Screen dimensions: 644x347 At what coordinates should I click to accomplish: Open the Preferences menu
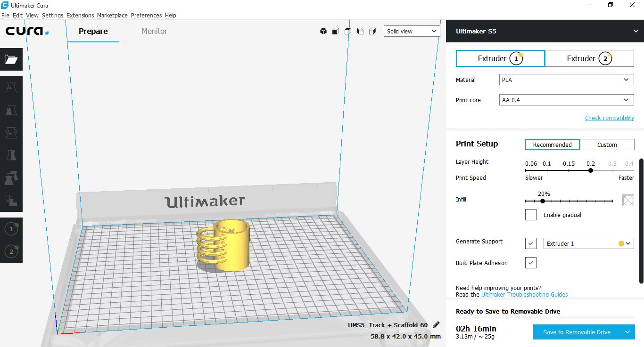(x=146, y=15)
